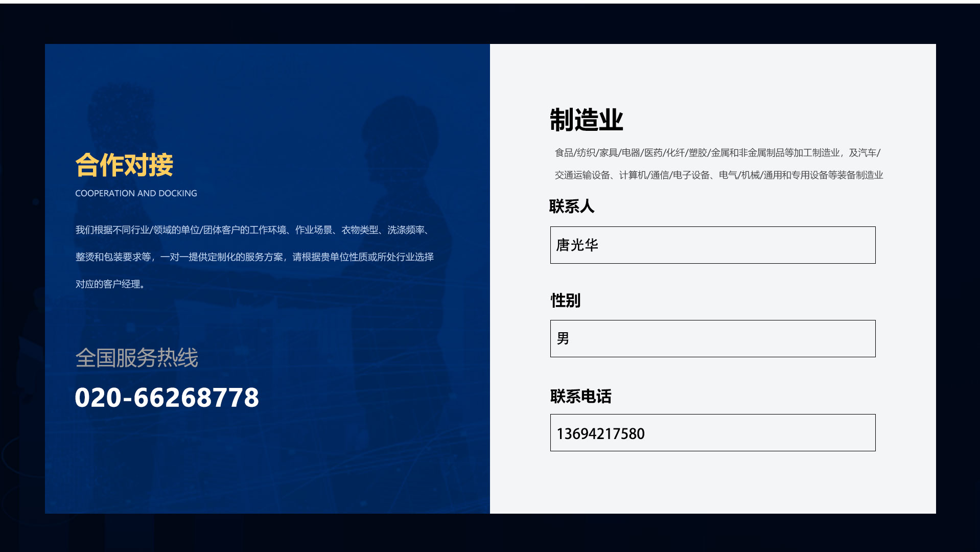Click paragraph line starting 我们根据不同行业
This screenshot has height=552, width=980.
point(253,230)
